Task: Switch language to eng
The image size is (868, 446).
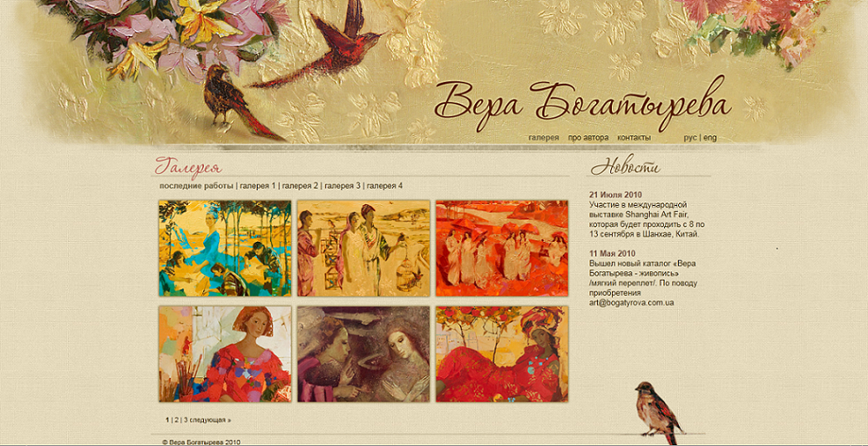Action: point(710,137)
